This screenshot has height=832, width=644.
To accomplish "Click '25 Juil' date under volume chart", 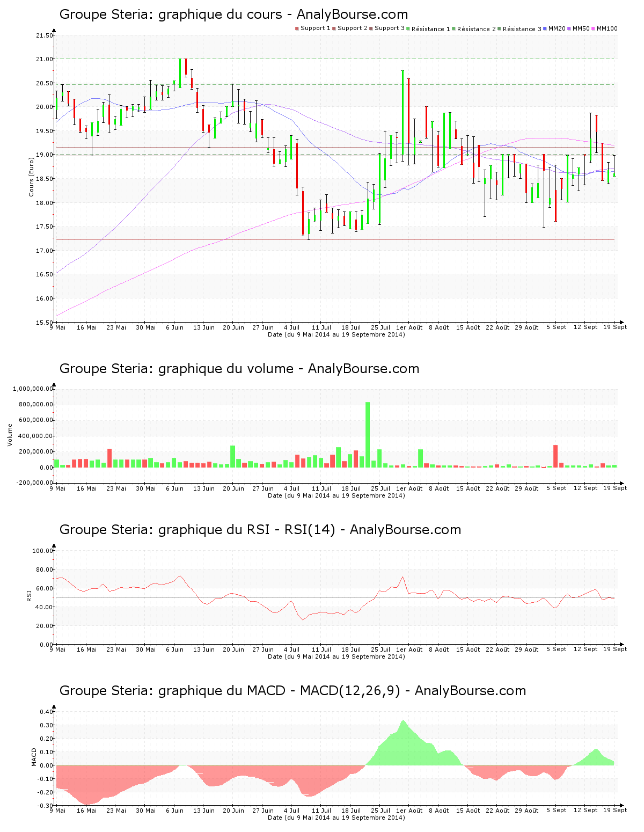I will 380,488.
